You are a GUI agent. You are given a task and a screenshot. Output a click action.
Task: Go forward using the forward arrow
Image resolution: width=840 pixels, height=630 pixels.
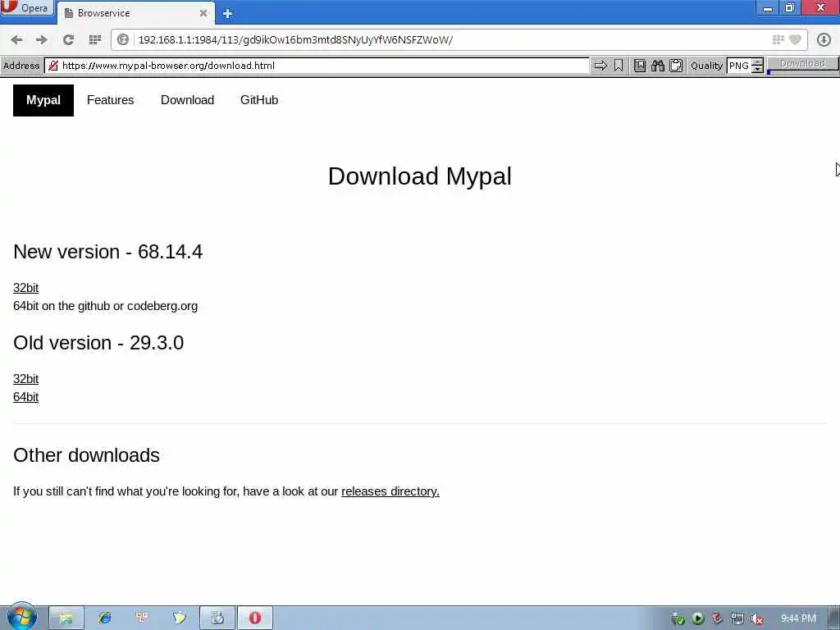(x=41, y=39)
